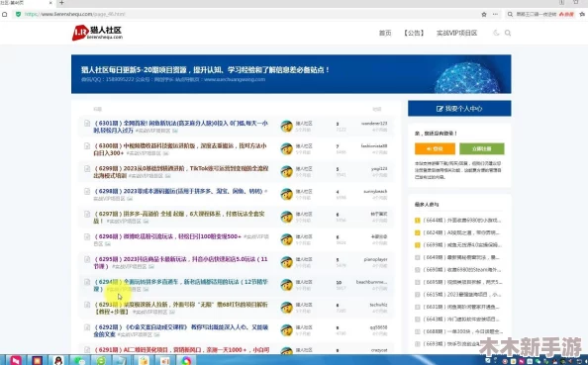Open a new browser tab with plus
Viewport: 588px width, 365px height.
61,3
